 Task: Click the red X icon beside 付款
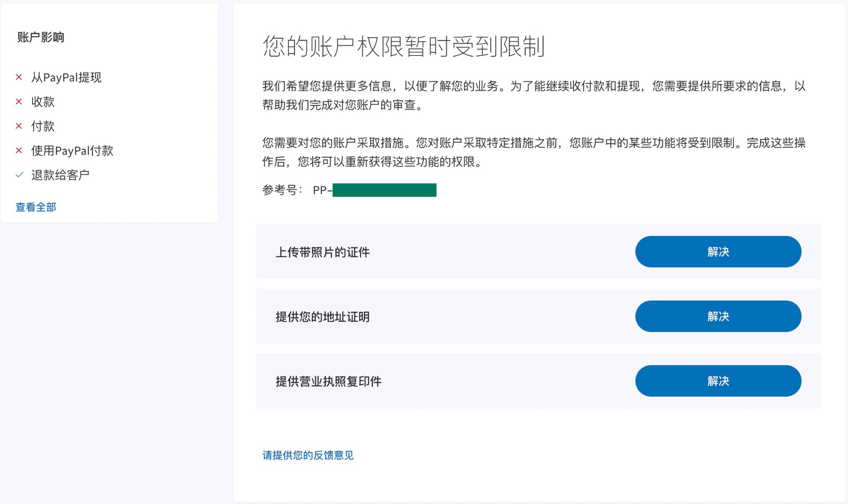click(x=19, y=126)
